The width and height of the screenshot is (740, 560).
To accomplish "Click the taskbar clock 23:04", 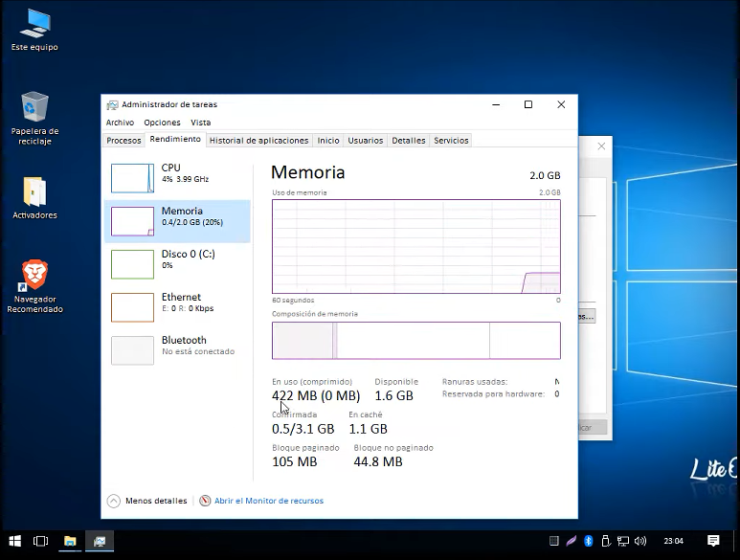I will click(673, 541).
